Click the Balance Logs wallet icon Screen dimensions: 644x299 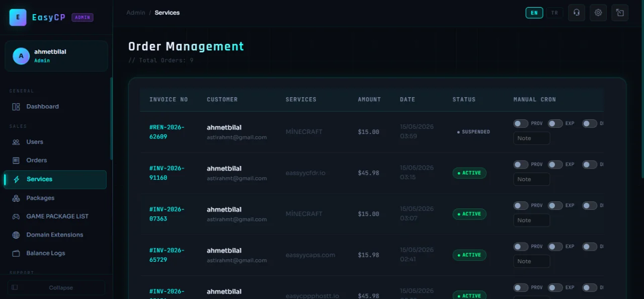pyautogui.click(x=16, y=253)
